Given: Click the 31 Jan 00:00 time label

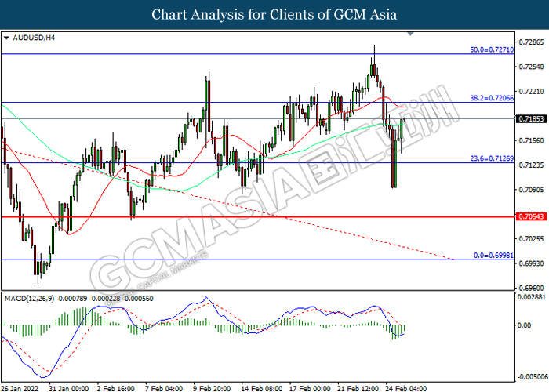Looking at the screenshot, I should [69, 388].
